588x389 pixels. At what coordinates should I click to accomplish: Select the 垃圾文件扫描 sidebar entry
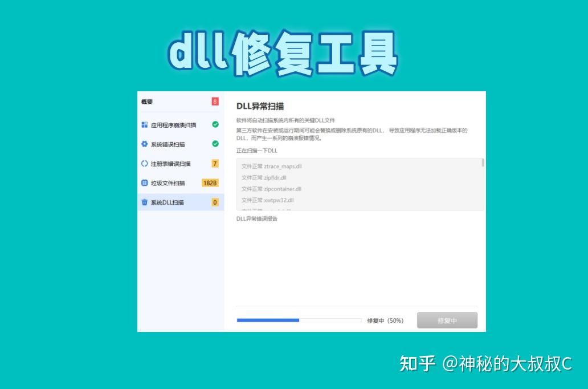pos(168,183)
